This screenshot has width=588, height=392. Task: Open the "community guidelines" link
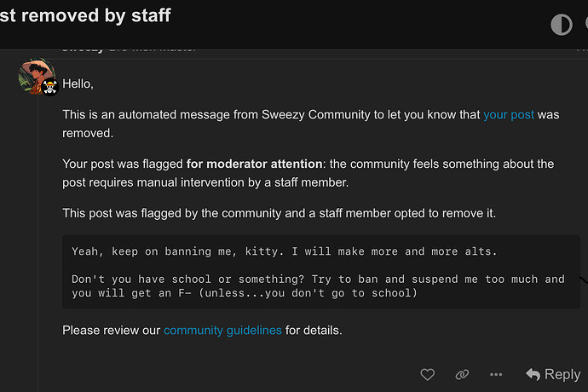pyautogui.click(x=222, y=330)
